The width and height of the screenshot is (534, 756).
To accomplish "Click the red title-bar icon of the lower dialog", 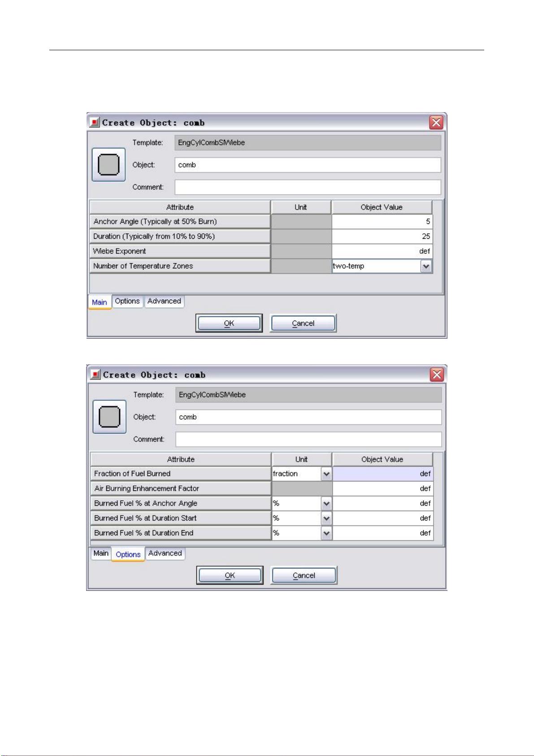I will click(96, 375).
